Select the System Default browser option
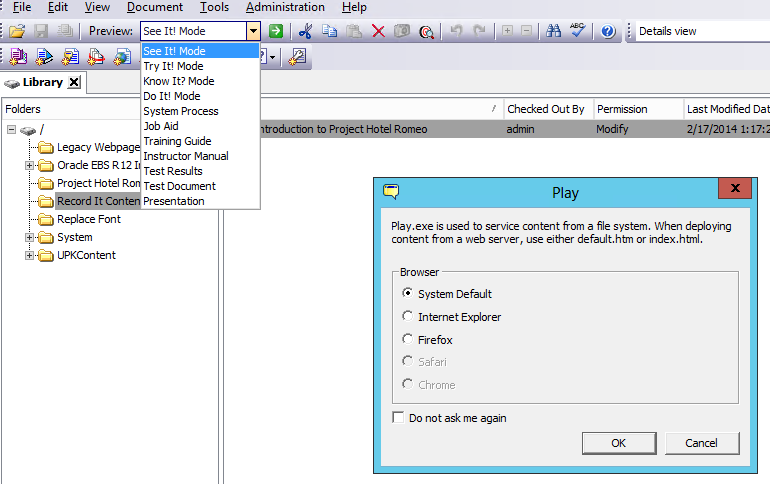Image resolution: width=770 pixels, height=484 pixels. (x=407, y=294)
